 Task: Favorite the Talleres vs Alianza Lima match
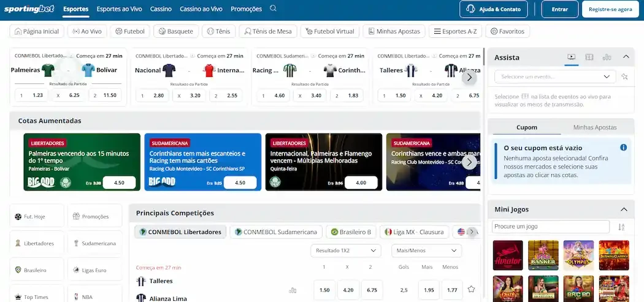coord(472,289)
